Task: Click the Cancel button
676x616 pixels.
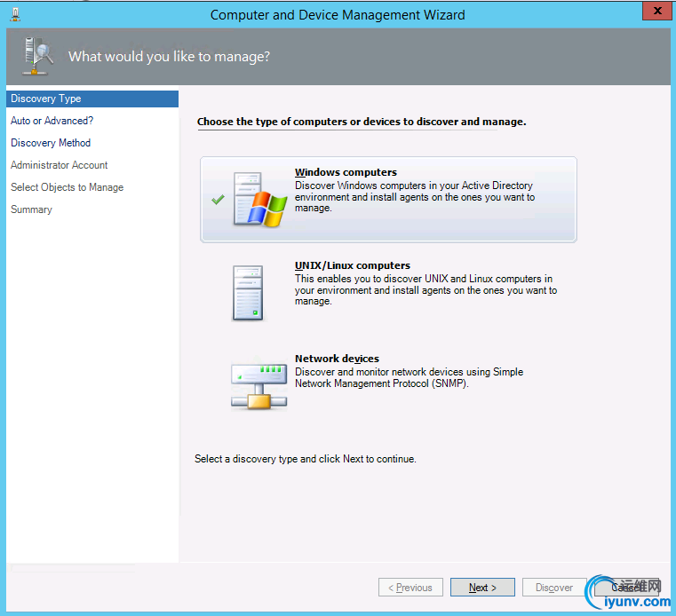Action: pyautogui.click(x=626, y=588)
